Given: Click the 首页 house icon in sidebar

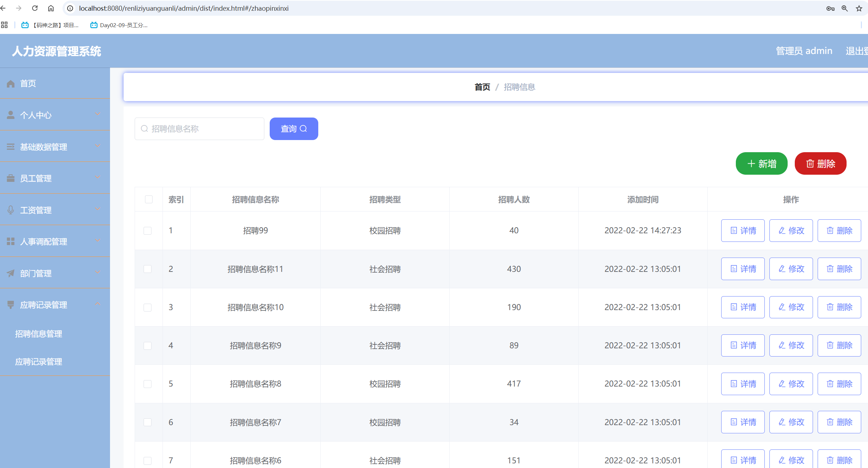Looking at the screenshot, I should tap(11, 84).
